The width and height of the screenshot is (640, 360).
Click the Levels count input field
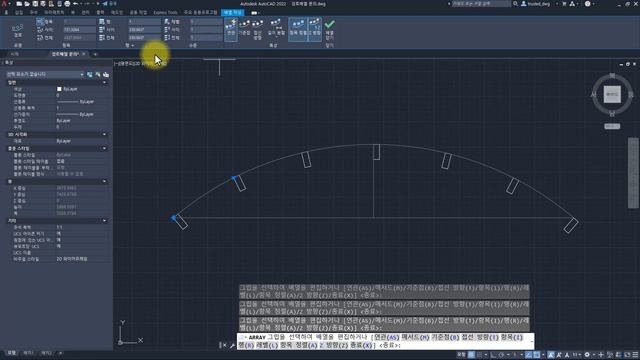click(206, 22)
